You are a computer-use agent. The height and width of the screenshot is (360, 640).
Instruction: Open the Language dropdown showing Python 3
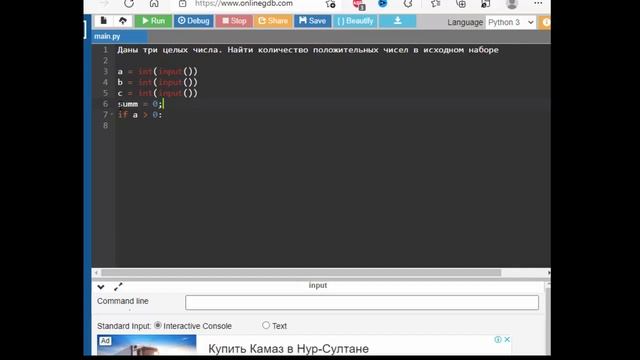[x=511, y=22]
